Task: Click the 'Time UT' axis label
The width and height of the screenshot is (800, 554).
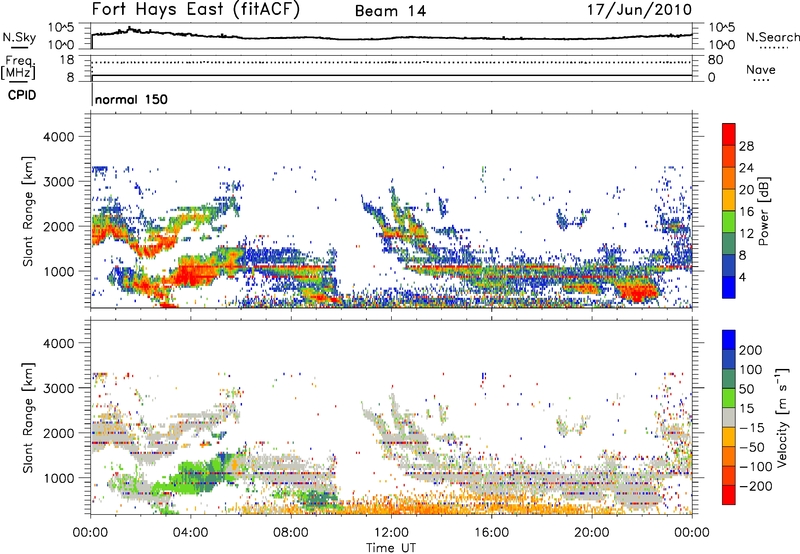Action: tap(391, 548)
